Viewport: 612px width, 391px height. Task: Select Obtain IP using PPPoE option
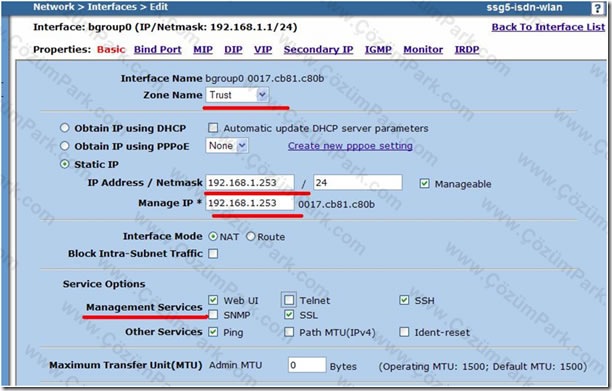[x=64, y=146]
